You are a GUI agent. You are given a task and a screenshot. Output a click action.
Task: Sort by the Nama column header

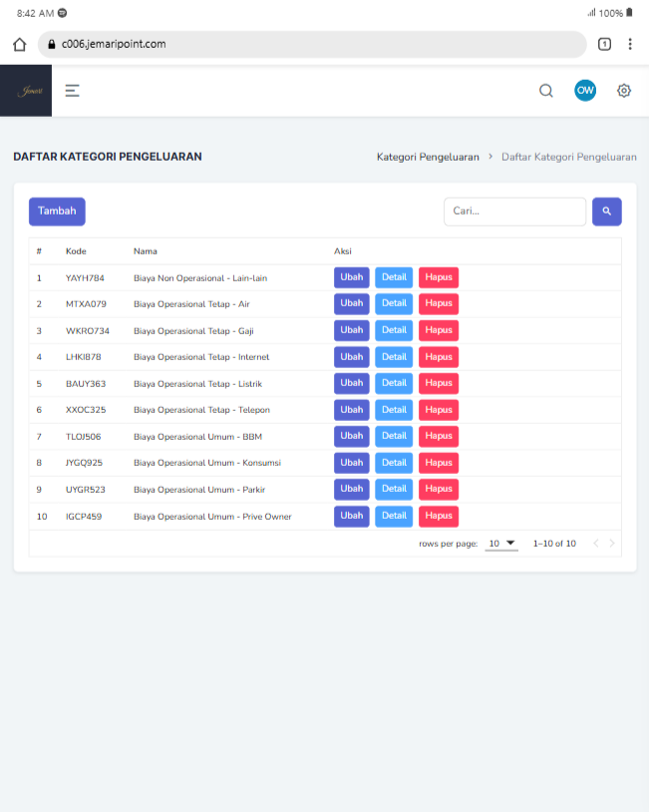click(x=146, y=251)
